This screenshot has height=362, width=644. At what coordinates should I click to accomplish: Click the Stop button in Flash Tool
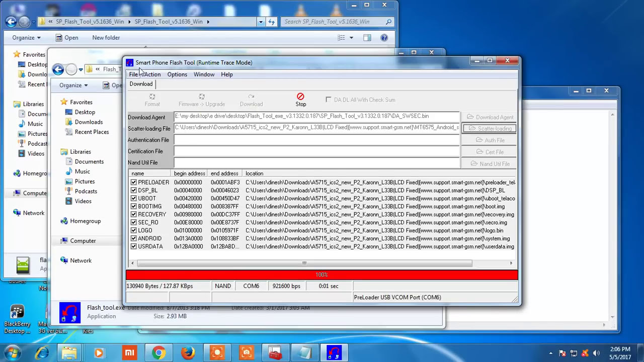click(300, 100)
